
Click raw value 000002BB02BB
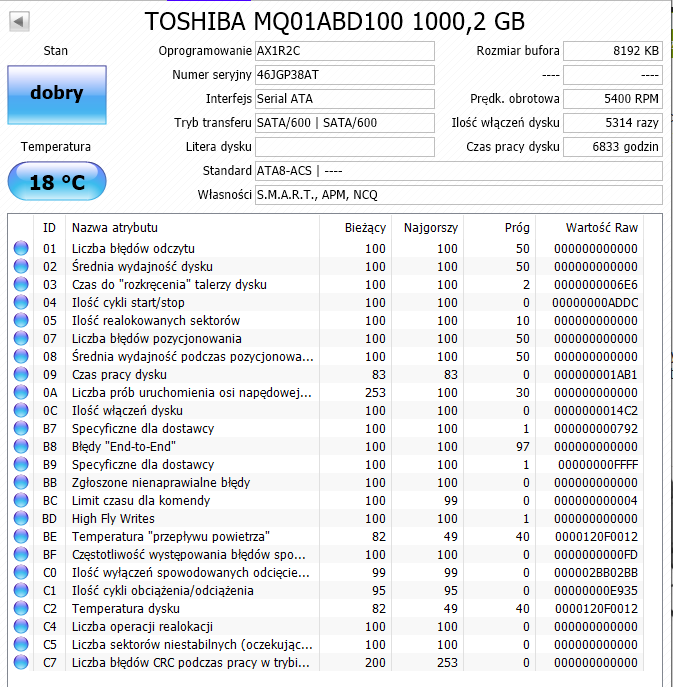pos(596,573)
